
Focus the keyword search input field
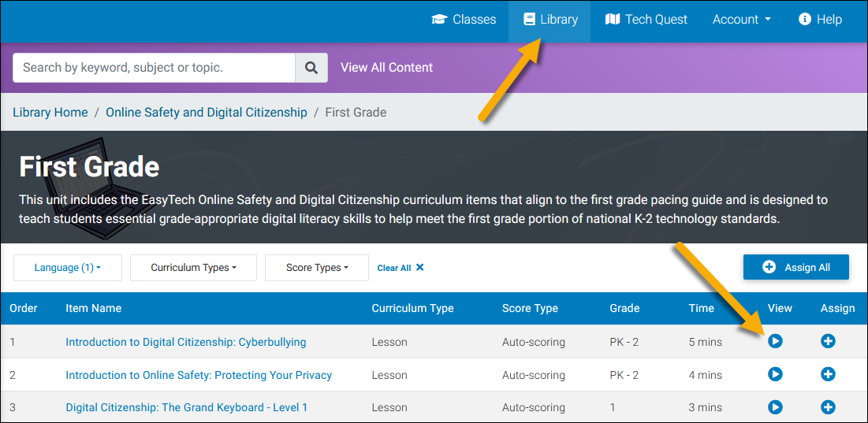click(154, 68)
